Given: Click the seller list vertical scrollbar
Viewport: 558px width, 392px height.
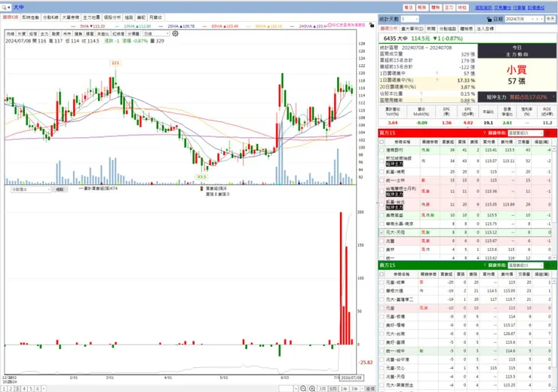Looking at the screenshot, I should 554,335.
